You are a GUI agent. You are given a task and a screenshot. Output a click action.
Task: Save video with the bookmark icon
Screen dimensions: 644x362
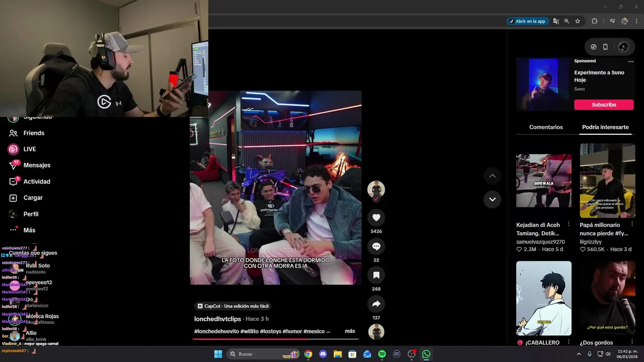(x=376, y=275)
